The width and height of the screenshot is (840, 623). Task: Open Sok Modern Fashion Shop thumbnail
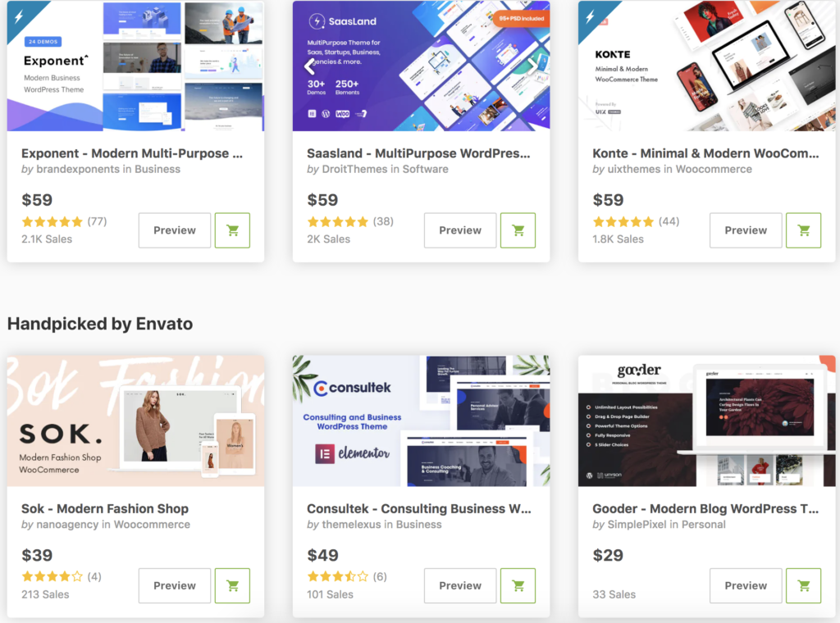[135, 421]
